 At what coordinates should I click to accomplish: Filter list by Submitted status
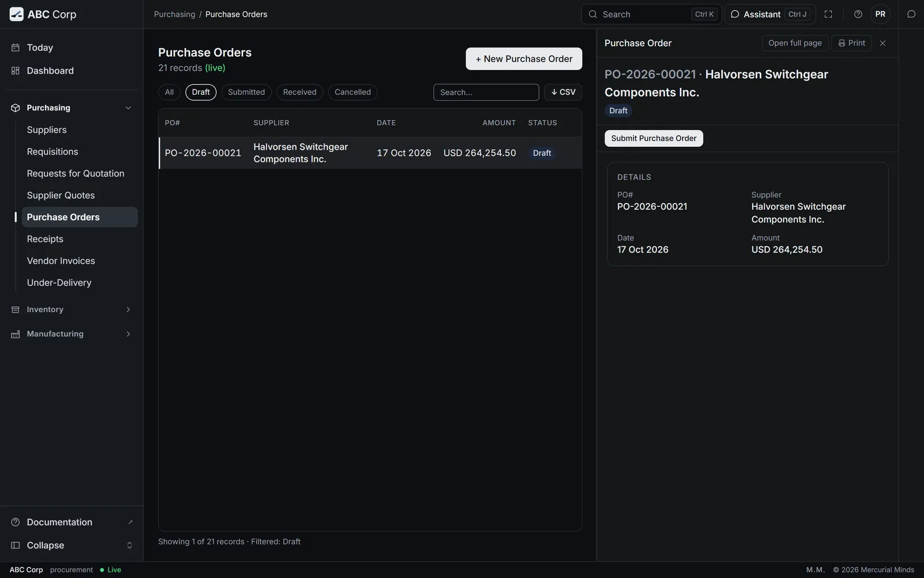coord(246,92)
